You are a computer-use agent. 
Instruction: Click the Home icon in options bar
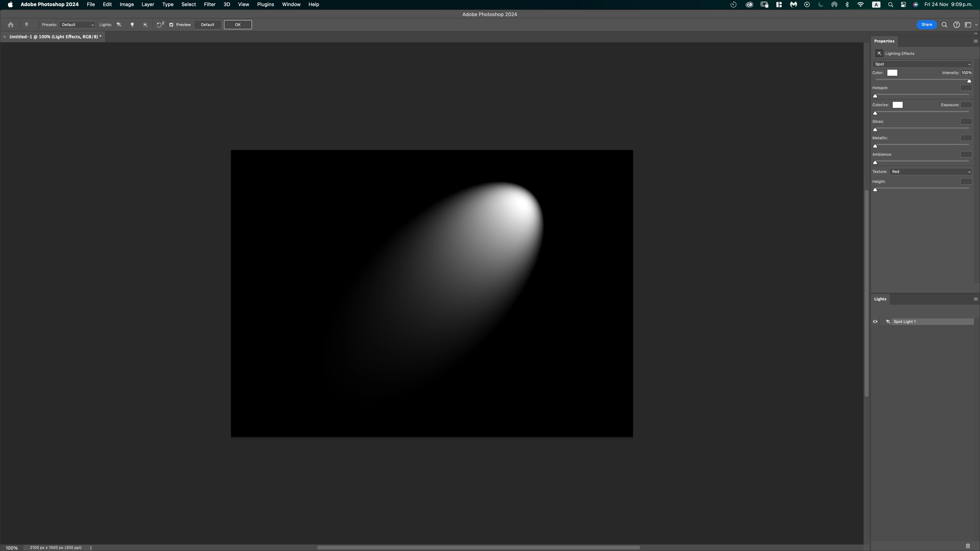(11, 25)
